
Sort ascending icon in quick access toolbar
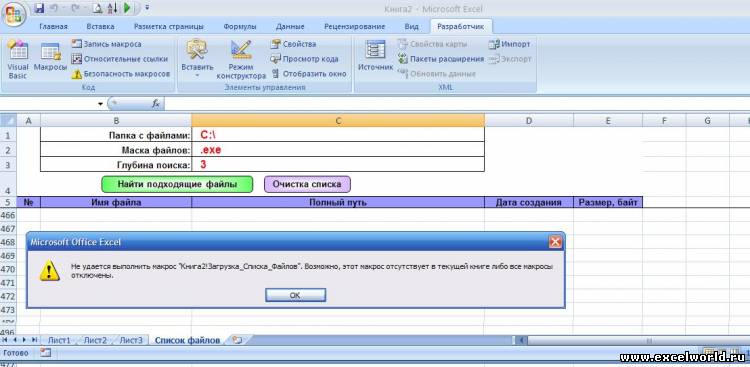tap(113, 8)
